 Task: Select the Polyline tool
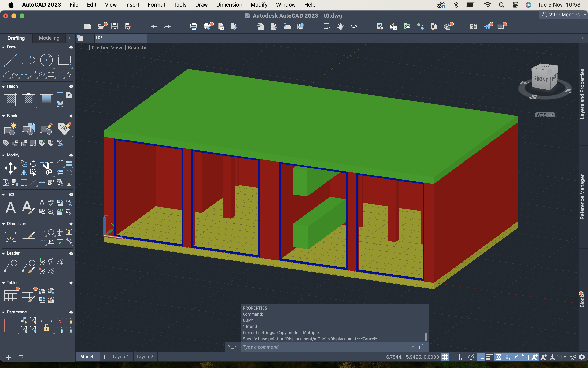[x=28, y=60]
